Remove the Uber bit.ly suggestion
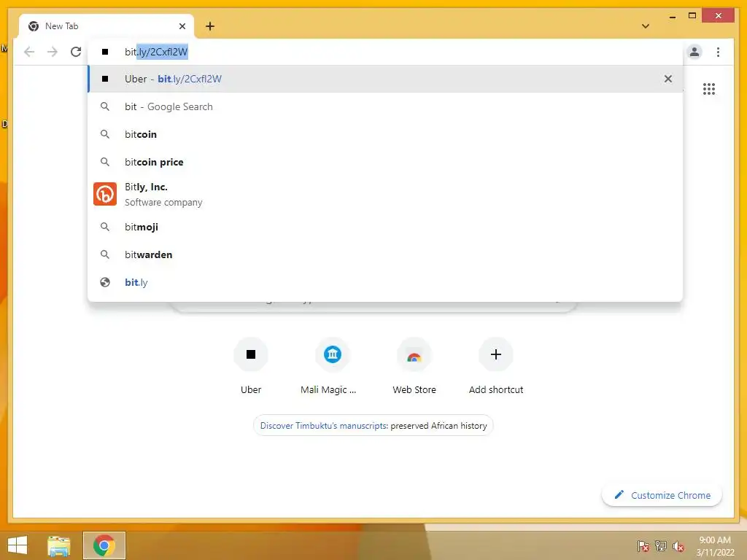The image size is (747, 560). coord(668,79)
